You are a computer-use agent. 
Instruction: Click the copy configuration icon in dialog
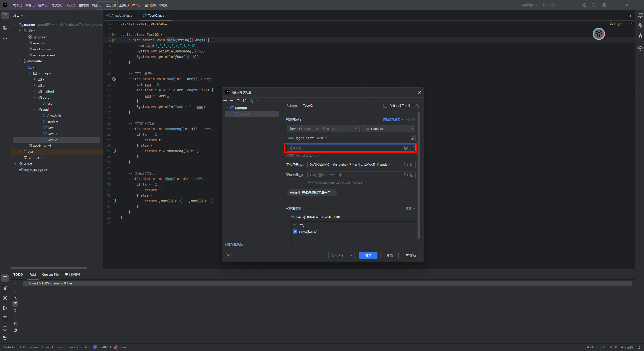point(238,101)
